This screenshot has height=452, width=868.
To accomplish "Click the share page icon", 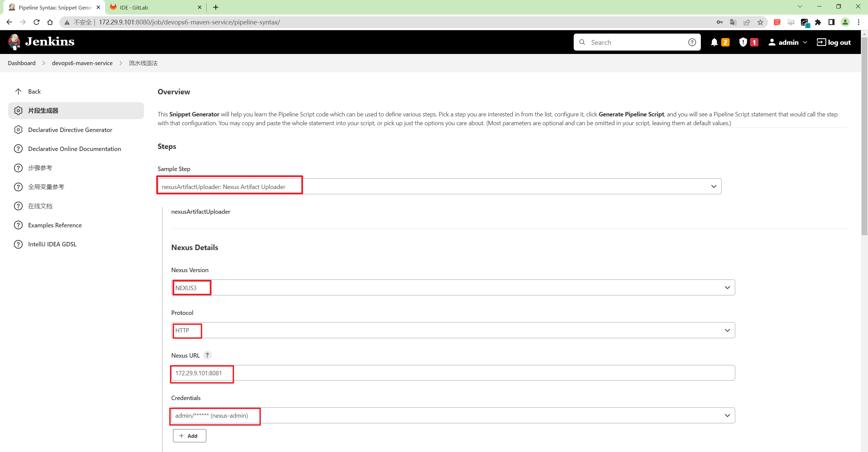I will coord(747,22).
